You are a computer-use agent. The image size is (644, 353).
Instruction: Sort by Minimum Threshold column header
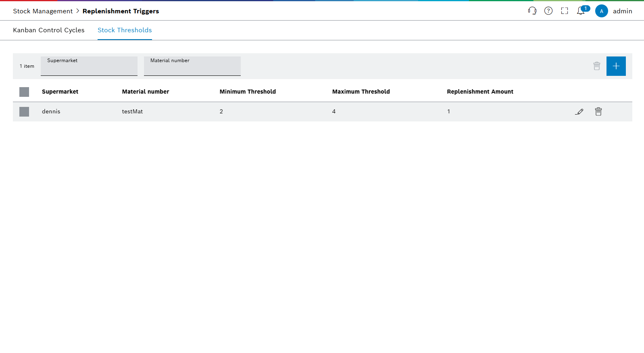pos(248,92)
